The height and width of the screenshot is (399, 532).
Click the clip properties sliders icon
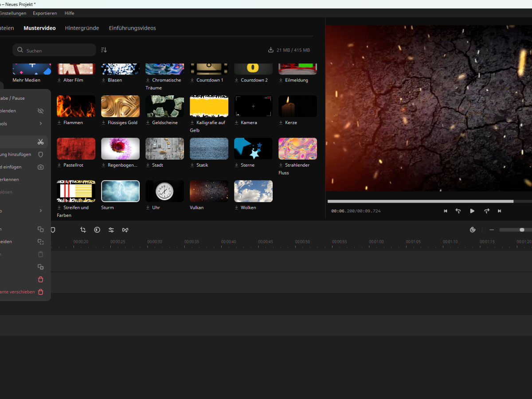111,230
